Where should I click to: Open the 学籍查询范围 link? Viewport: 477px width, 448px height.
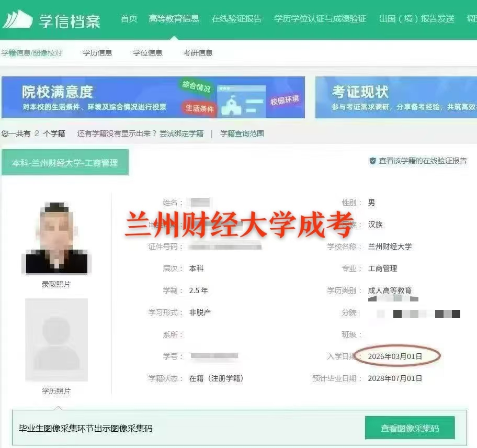242,133
